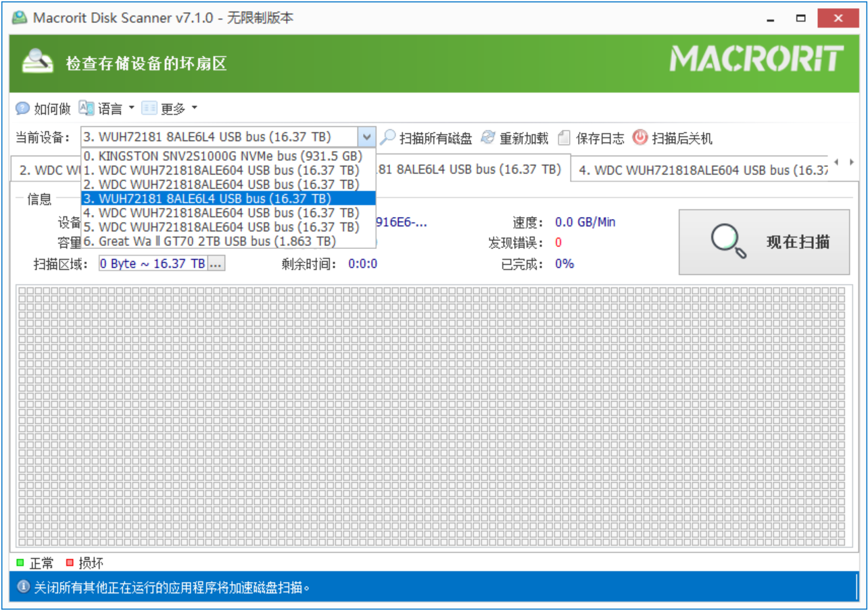This screenshot has height=611, width=868.
Task: Open scan area ellipsis button
Action: (x=216, y=264)
